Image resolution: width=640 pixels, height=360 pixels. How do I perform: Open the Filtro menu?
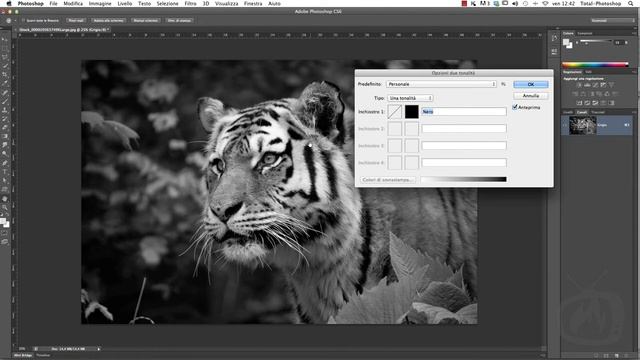190,3
